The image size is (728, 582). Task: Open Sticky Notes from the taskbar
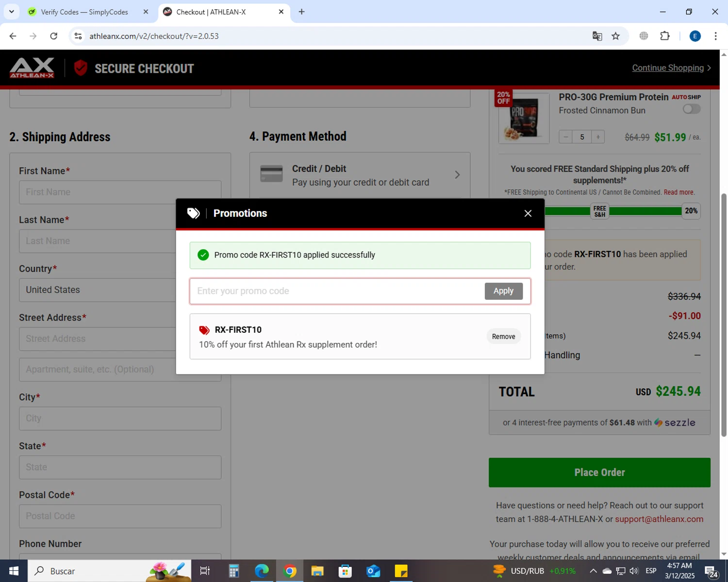(x=401, y=571)
